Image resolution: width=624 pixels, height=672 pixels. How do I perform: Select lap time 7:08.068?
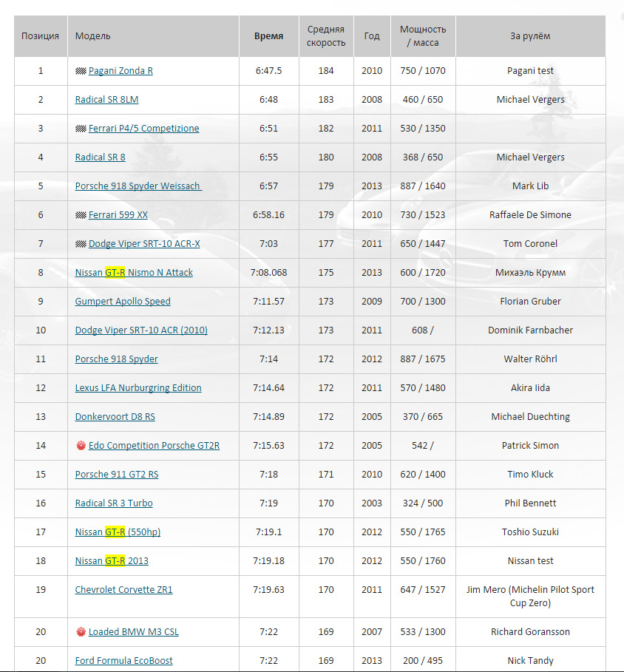268,273
